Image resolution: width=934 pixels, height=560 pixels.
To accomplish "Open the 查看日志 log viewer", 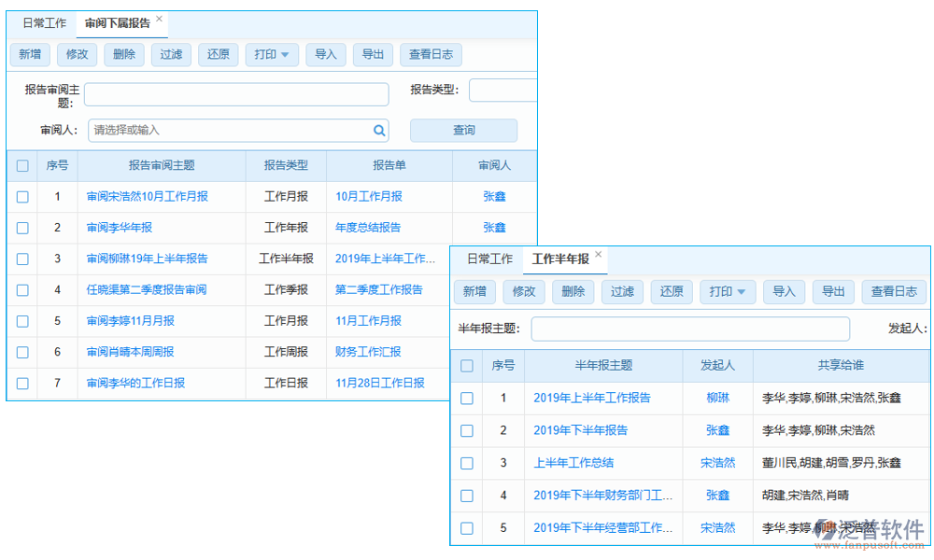I will pos(431,54).
